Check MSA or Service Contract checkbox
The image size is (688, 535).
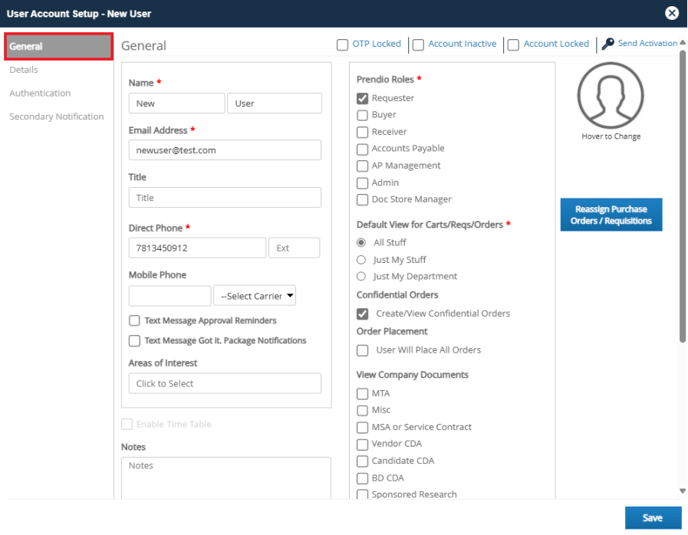tap(362, 427)
